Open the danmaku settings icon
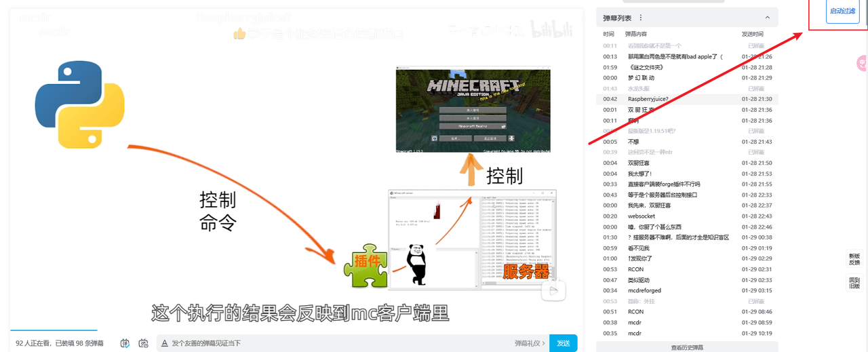Image resolution: width=868 pixels, height=352 pixels. click(x=143, y=343)
